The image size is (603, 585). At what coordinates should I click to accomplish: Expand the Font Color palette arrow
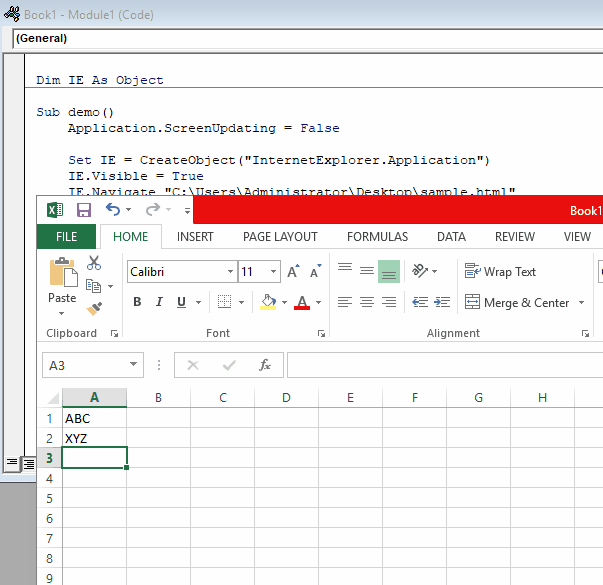[x=318, y=303]
